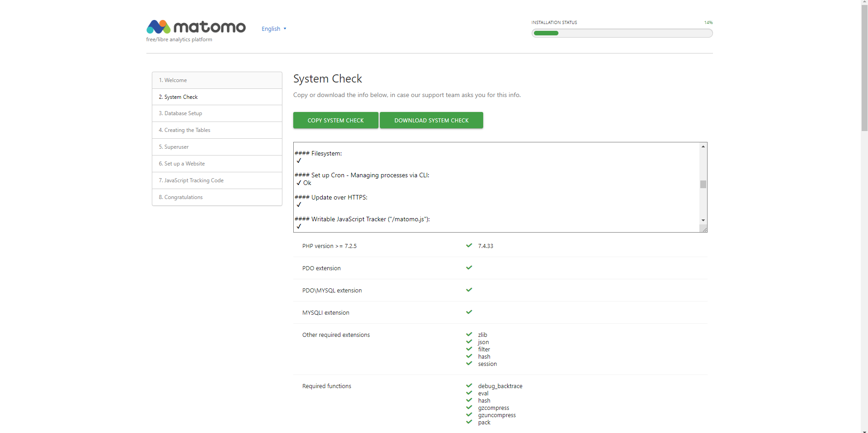Click check icon next to gzuncompress

click(469, 414)
